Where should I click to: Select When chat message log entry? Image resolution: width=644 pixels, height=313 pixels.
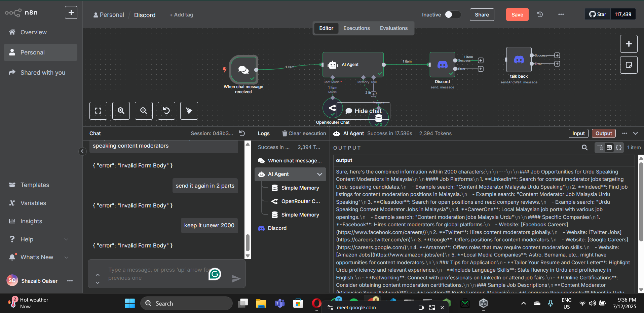290,161
